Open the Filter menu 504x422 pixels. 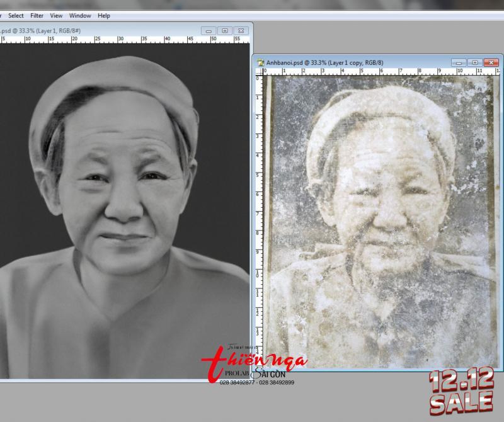[37, 15]
